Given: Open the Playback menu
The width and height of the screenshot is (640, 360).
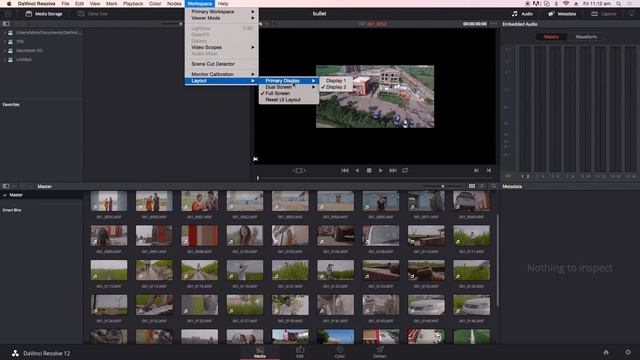Looking at the screenshot, I should pyautogui.click(x=133, y=4).
